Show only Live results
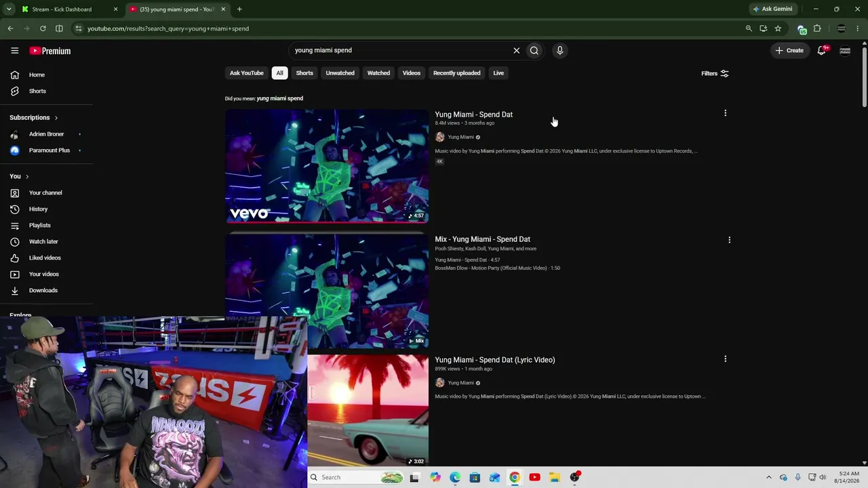 click(498, 73)
